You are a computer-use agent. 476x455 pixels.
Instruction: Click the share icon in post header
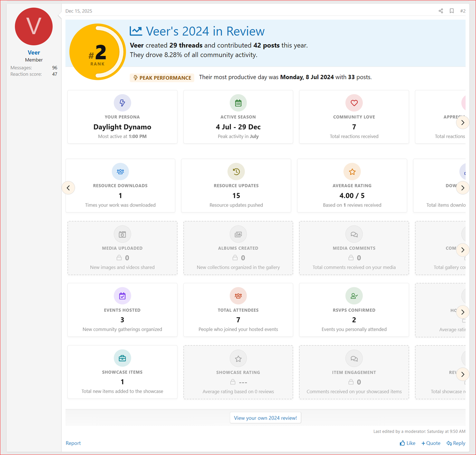(x=441, y=11)
